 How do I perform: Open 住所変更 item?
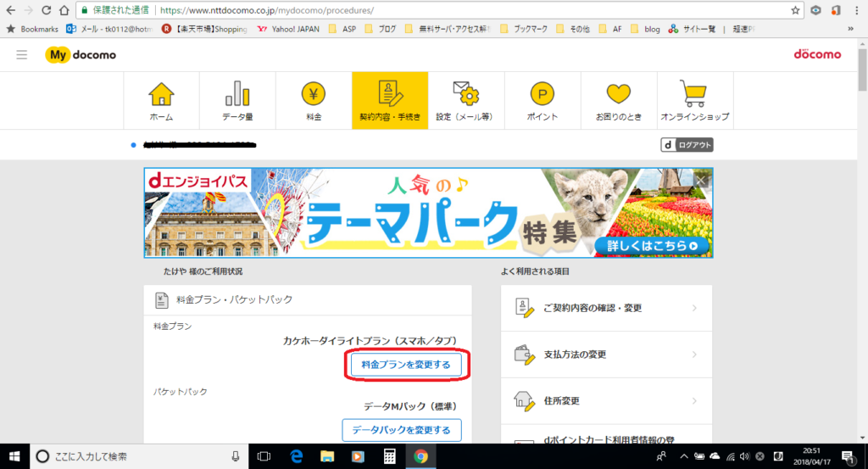(606, 401)
